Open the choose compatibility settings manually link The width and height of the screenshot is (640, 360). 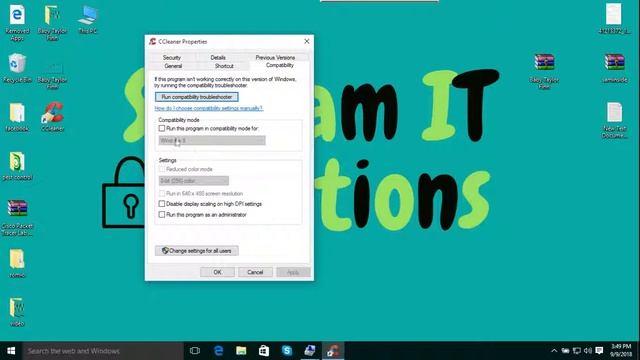pyautogui.click(x=209, y=108)
